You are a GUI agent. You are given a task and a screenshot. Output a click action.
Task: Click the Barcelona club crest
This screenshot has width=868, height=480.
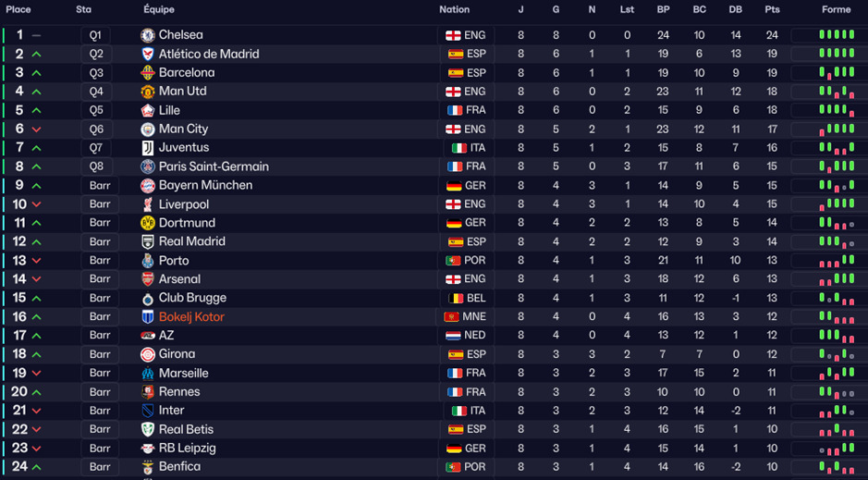coord(148,73)
